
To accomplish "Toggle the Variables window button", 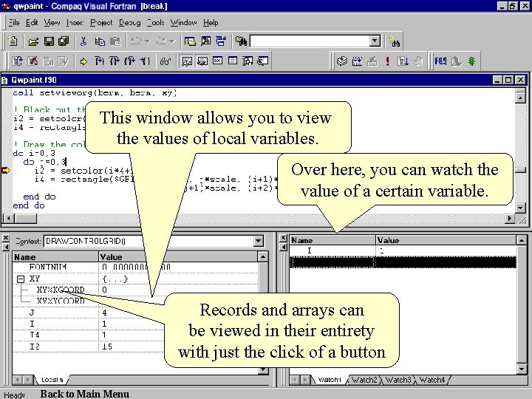I will click(202, 61).
